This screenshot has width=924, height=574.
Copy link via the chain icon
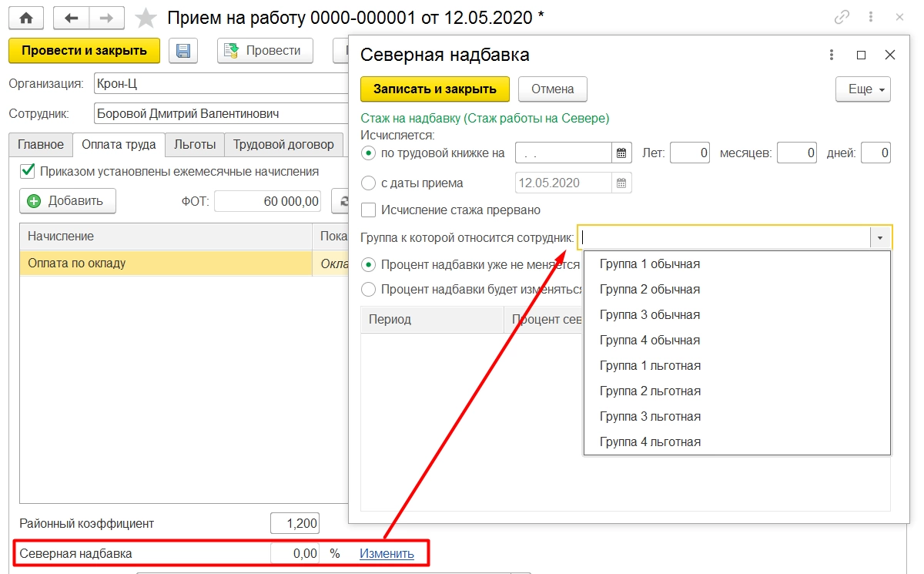[842, 17]
